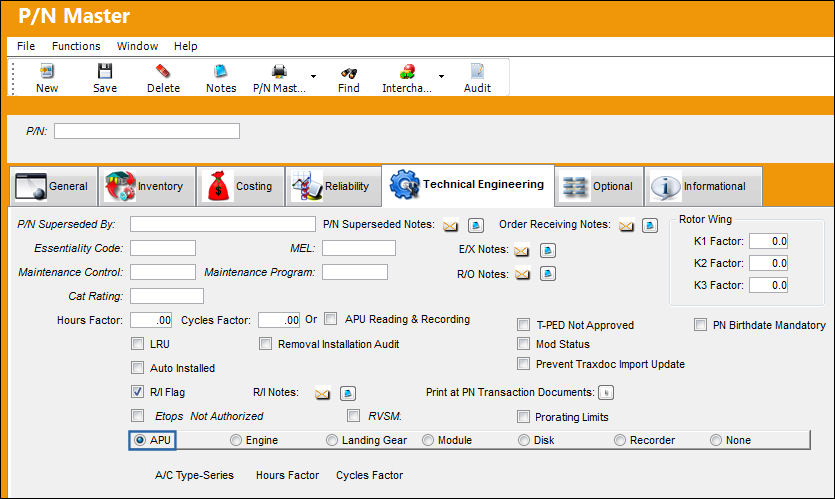Uncheck the R/I Flag checkbox

137,391
